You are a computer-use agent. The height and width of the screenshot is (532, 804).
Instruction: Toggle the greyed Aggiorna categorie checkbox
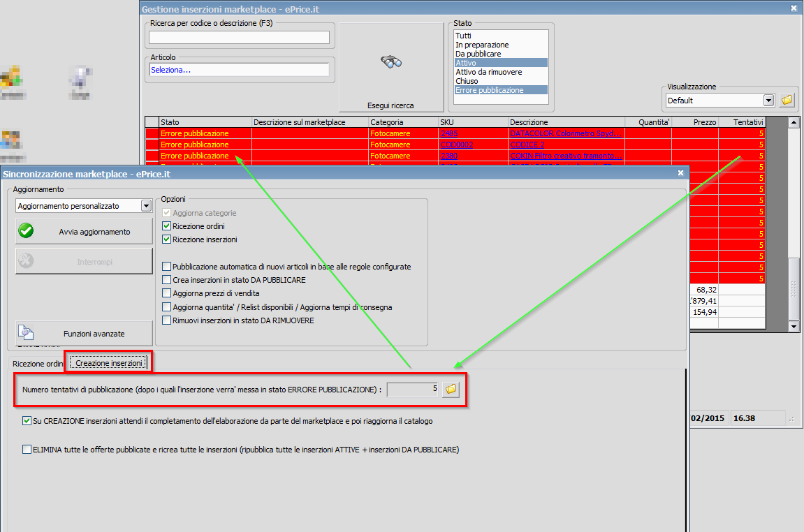(x=166, y=213)
